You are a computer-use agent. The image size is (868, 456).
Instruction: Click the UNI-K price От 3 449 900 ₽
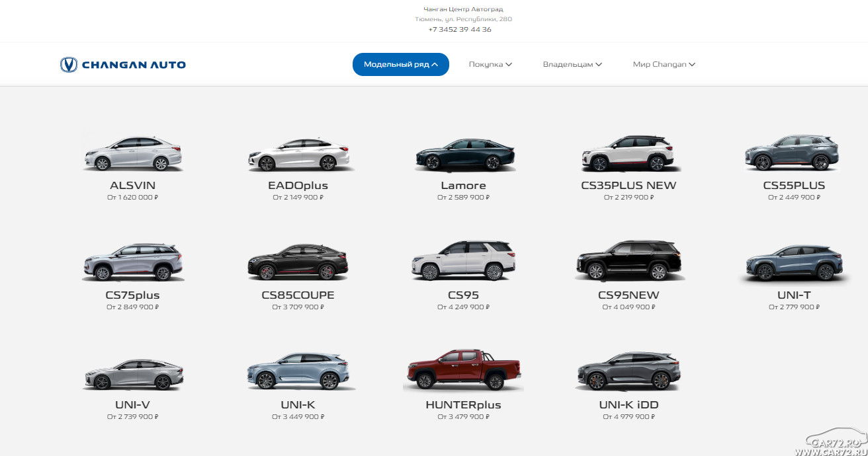pyautogui.click(x=298, y=417)
